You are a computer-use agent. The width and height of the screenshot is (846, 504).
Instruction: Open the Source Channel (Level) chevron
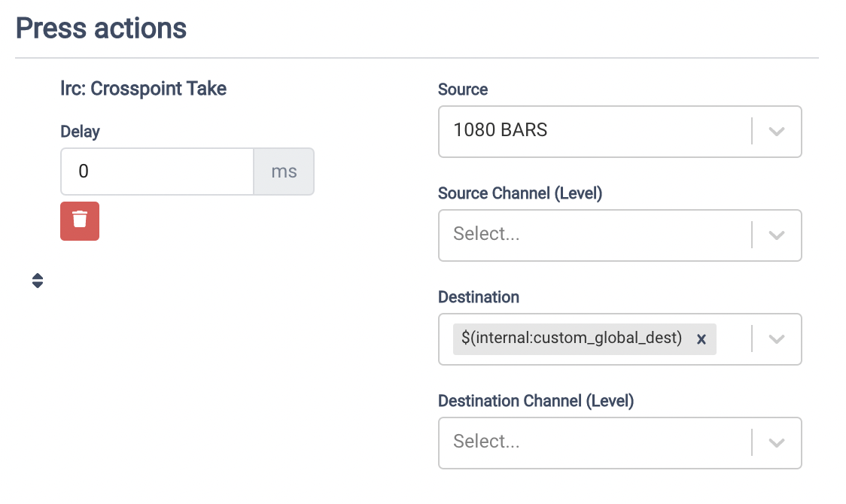tap(777, 235)
